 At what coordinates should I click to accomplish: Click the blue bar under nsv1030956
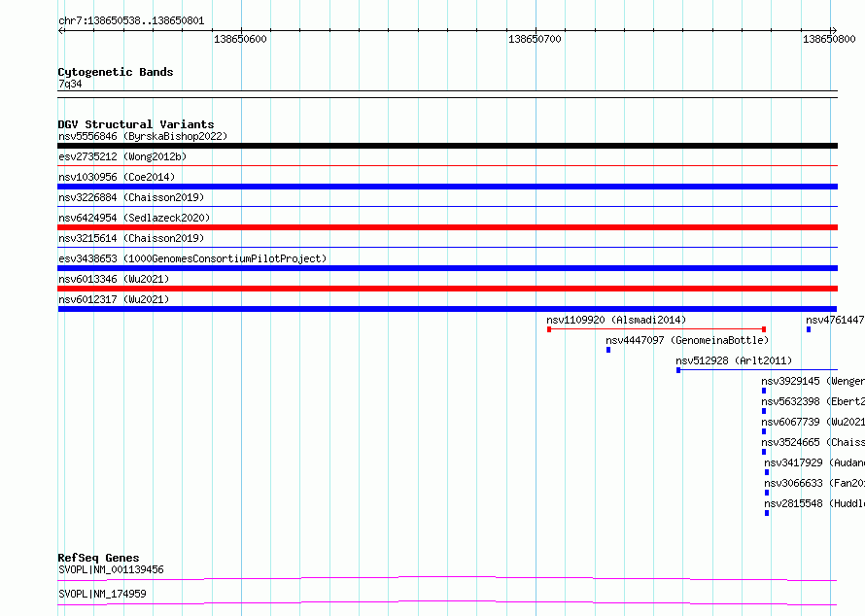[x=447, y=187]
